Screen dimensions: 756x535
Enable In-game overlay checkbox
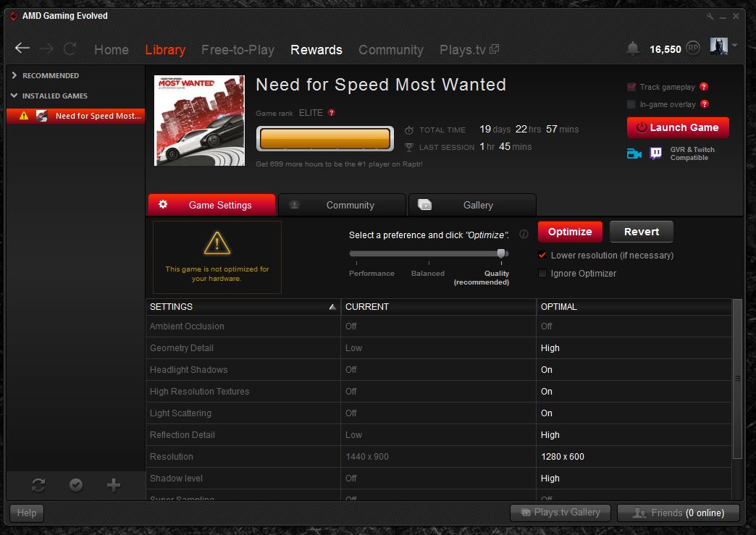631,104
